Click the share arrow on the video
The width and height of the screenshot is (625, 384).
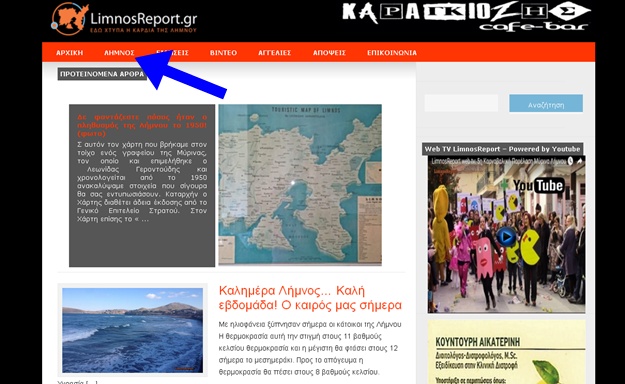tap(580, 161)
